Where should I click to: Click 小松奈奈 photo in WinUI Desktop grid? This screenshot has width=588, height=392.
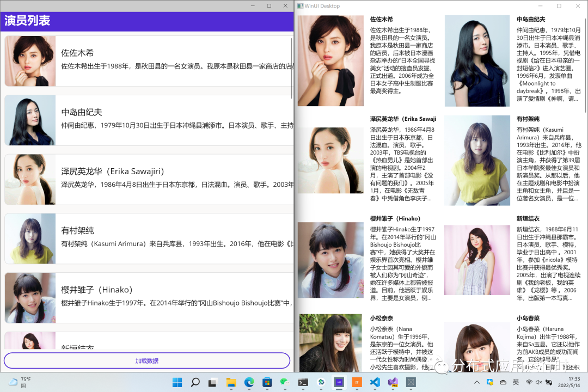(330, 343)
